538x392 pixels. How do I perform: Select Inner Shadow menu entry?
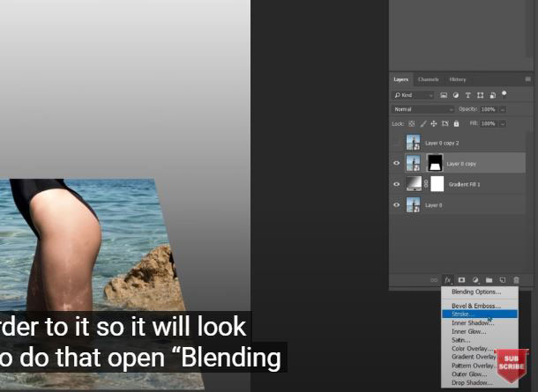point(479,322)
